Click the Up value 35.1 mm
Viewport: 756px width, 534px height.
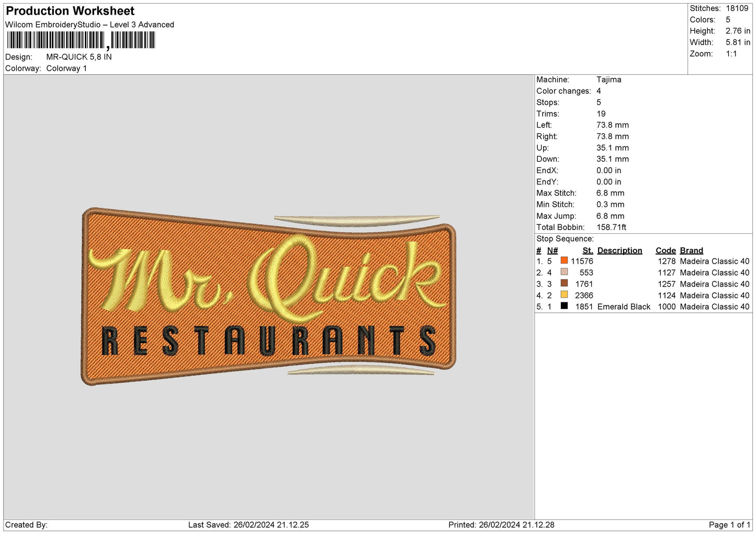pyautogui.click(x=613, y=148)
